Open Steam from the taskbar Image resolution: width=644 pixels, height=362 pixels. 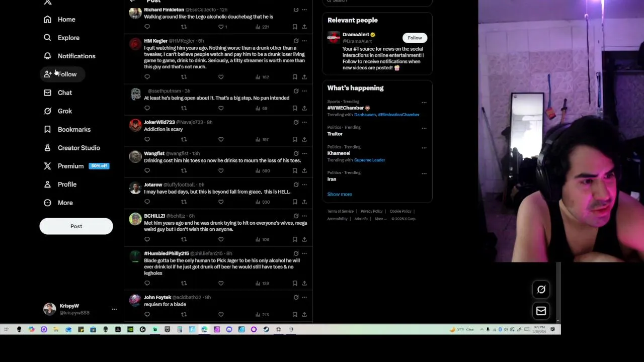[x=266, y=330]
